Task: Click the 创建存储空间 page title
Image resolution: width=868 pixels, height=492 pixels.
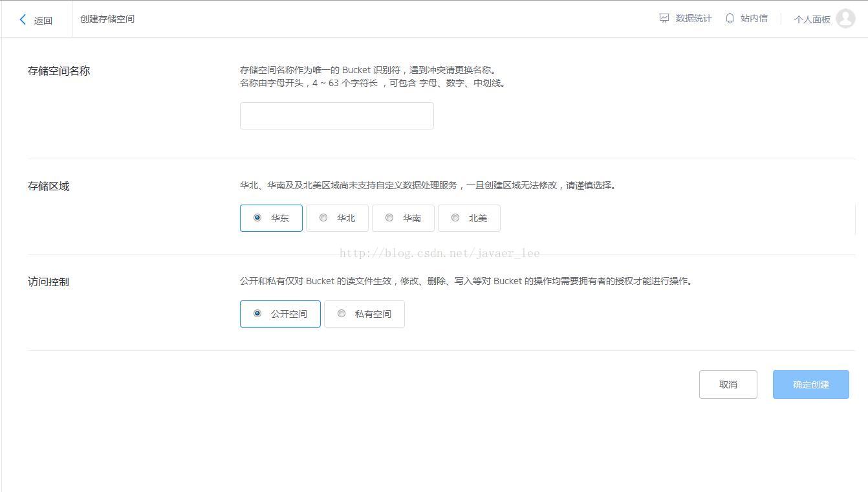Action: 107,19
